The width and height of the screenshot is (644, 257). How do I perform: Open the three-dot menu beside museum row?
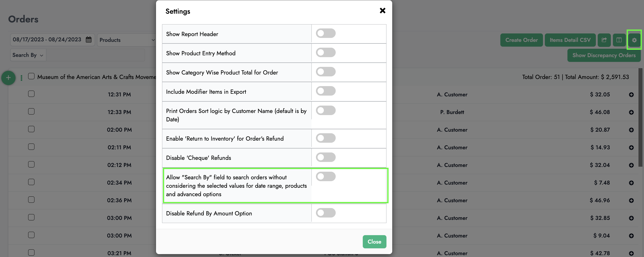coord(21,78)
